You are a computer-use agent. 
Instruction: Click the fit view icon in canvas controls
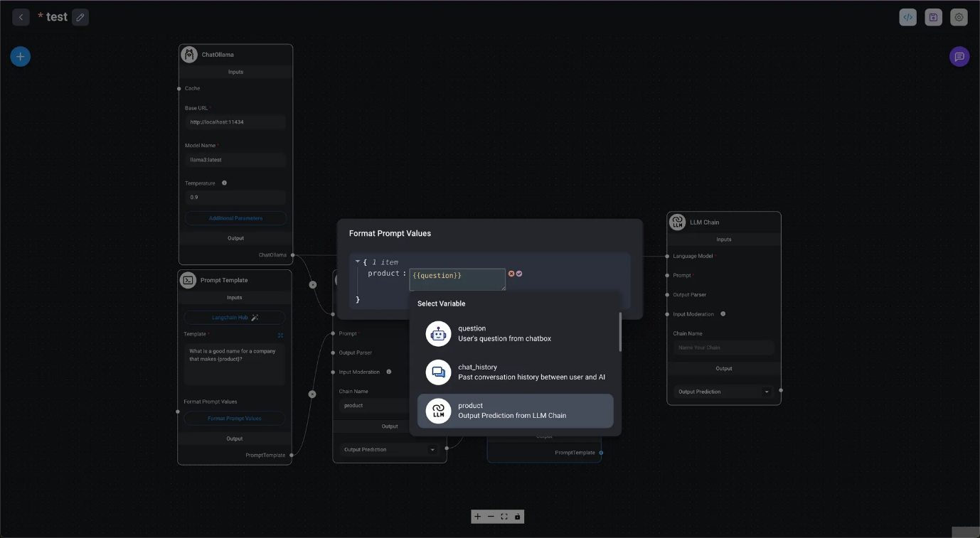tap(504, 517)
